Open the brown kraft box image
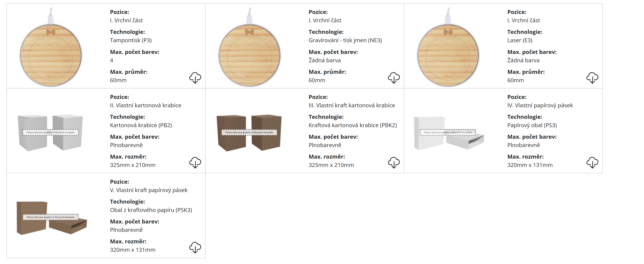Screen dimensions: 644x264 click(x=249, y=133)
